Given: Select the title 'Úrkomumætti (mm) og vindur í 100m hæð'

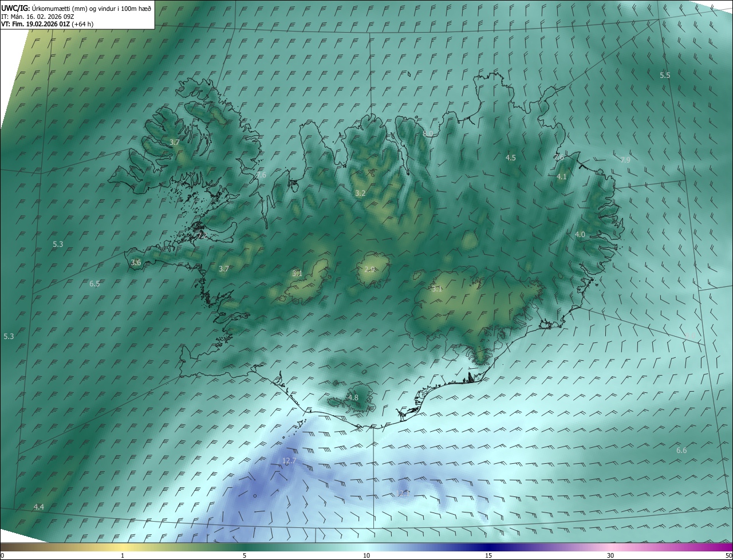Looking at the screenshot, I should click(x=92, y=8).
